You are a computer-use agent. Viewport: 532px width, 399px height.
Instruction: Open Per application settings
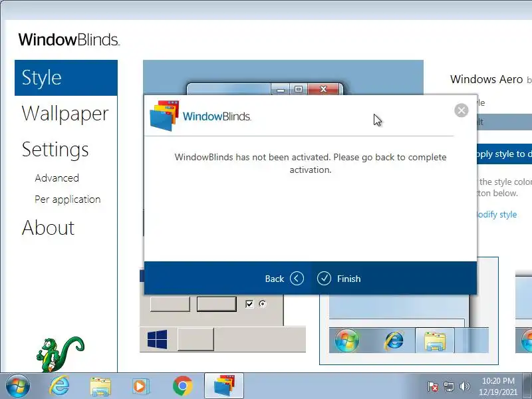(68, 199)
